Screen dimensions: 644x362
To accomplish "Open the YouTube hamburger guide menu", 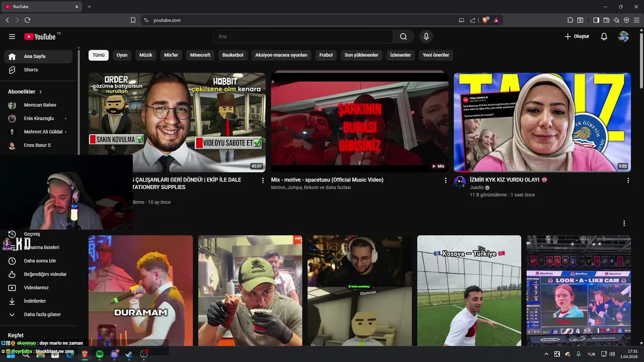I will (12, 37).
